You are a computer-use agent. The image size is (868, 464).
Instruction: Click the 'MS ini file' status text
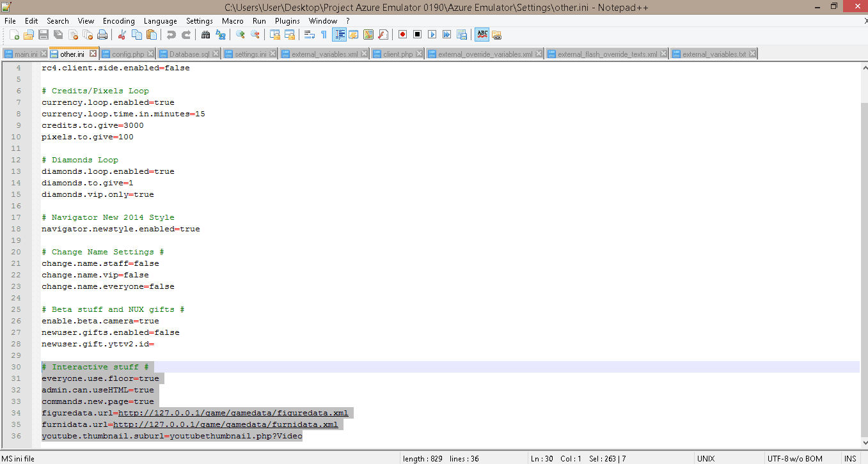pyautogui.click(x=18, y=459)
